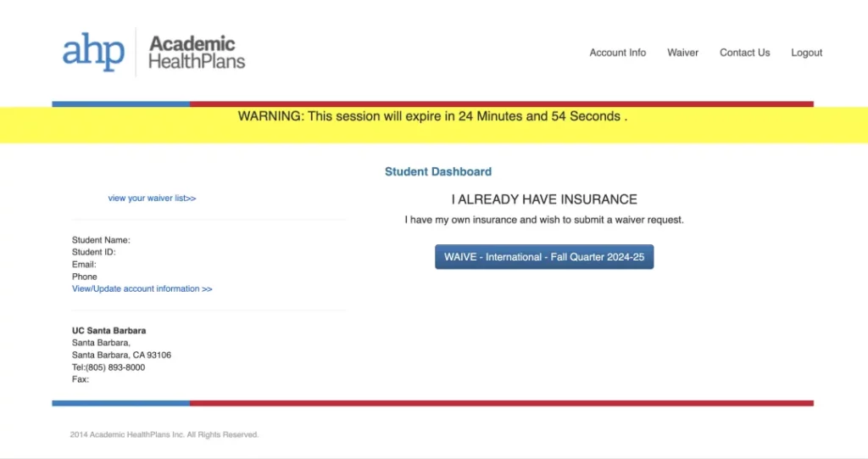Select the 'Student ID:' label
868x459 pixels.
click(x=93, y=252)
